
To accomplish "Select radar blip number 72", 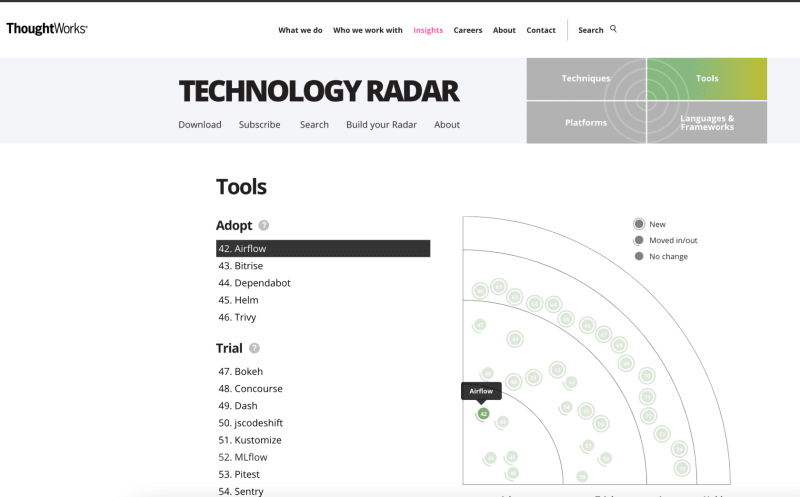I will 648,416.
